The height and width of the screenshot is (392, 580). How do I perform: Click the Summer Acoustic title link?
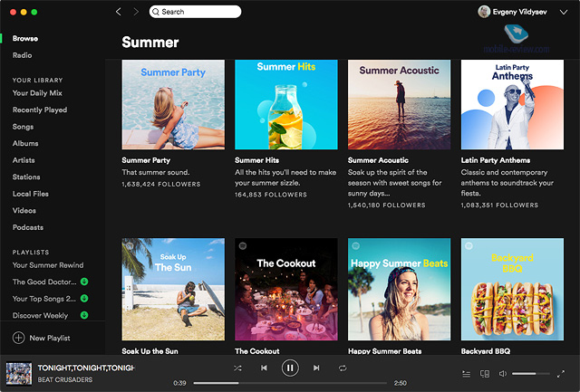pyautogui.click(x=378, y=160)
